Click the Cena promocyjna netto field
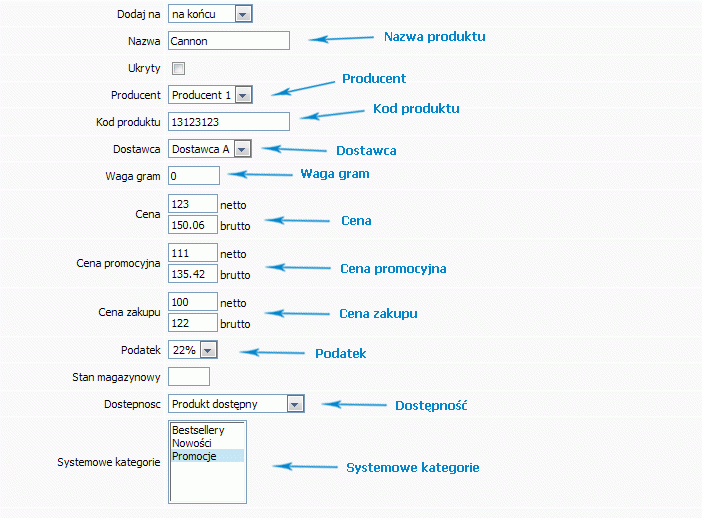Viewport: 702px width, 518px height. click(x=193, y=253)
